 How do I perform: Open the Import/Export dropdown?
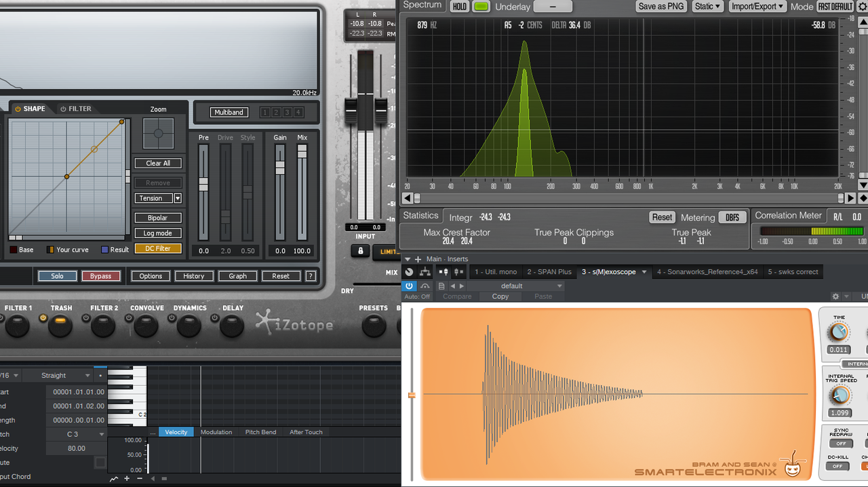click(x=757, y=6)
